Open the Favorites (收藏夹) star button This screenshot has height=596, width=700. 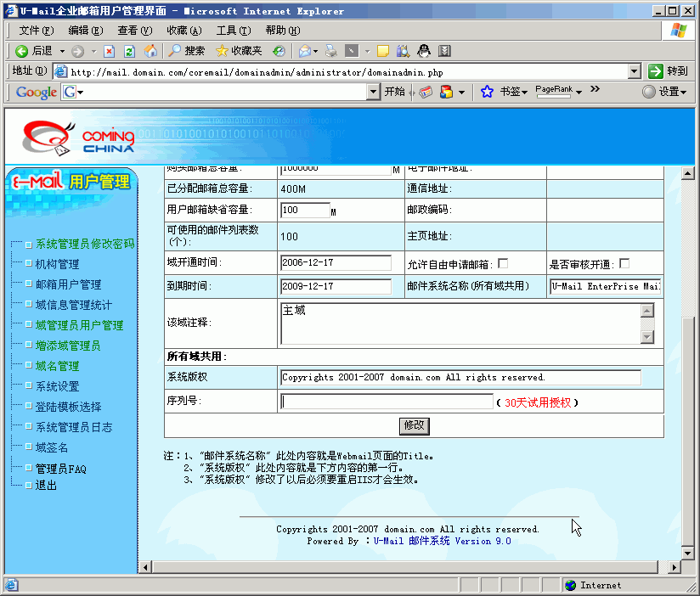239,51
